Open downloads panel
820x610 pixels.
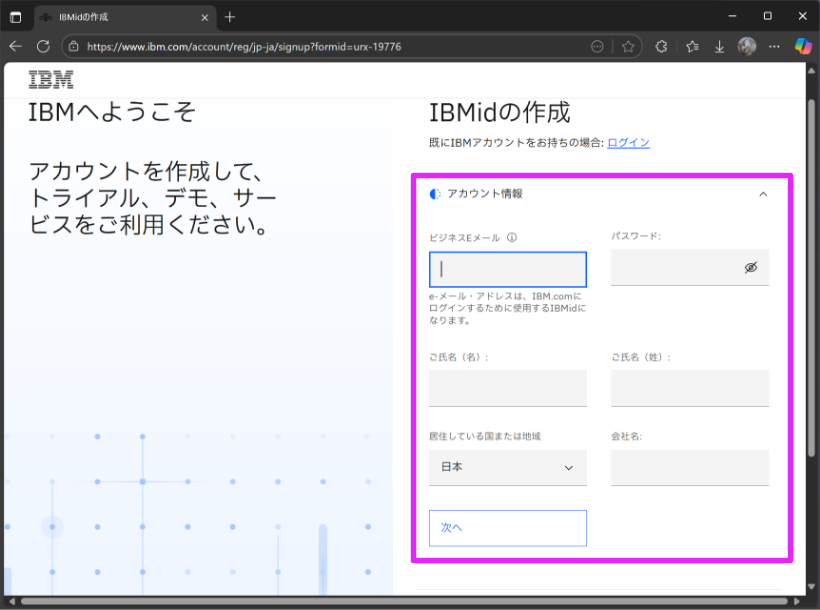(720, 47)
